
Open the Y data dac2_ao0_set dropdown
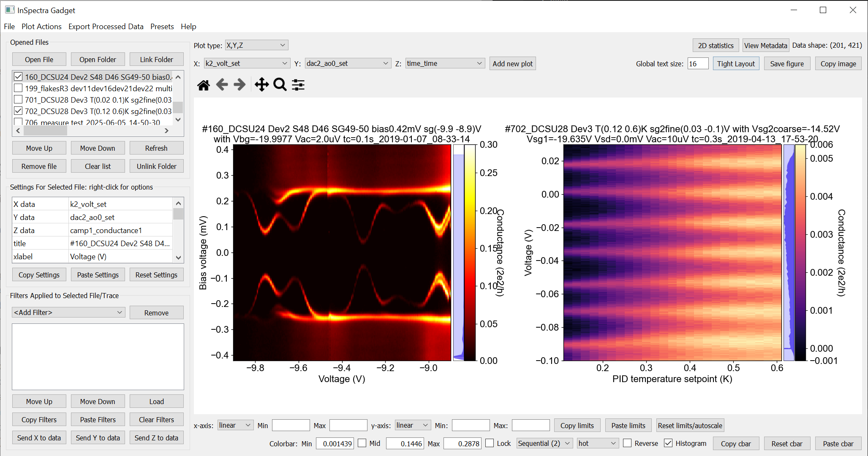(x=348, y=63)
